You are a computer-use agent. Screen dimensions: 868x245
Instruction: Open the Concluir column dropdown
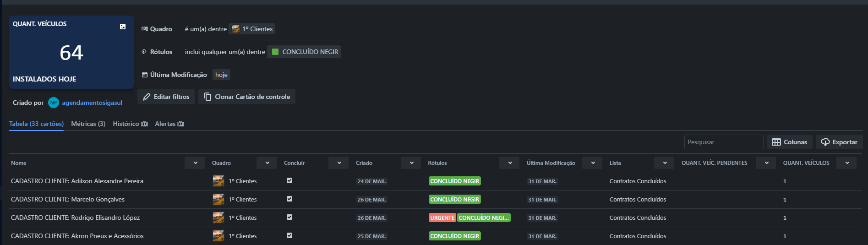[338, 163]
